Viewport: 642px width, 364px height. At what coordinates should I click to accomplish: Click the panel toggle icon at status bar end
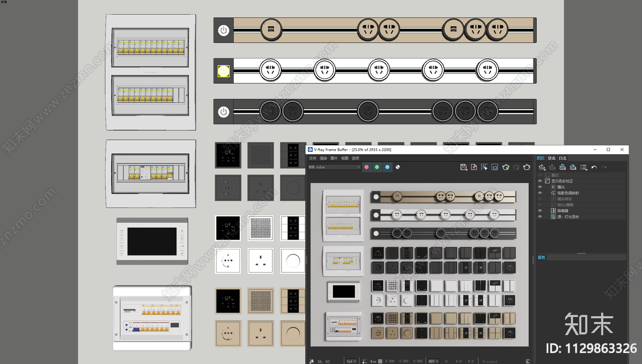tap(528, 361)
